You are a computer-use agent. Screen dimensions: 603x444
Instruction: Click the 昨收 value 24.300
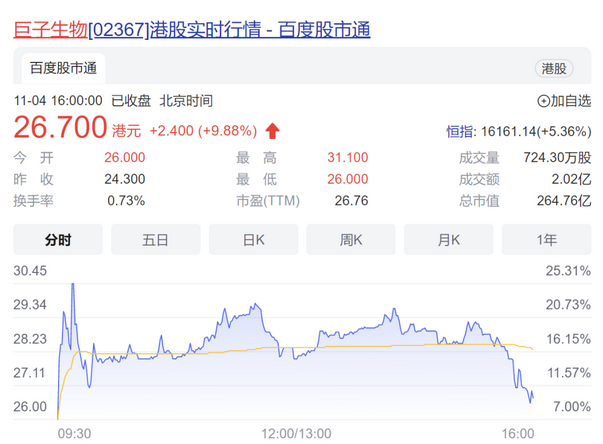point(125,179)
